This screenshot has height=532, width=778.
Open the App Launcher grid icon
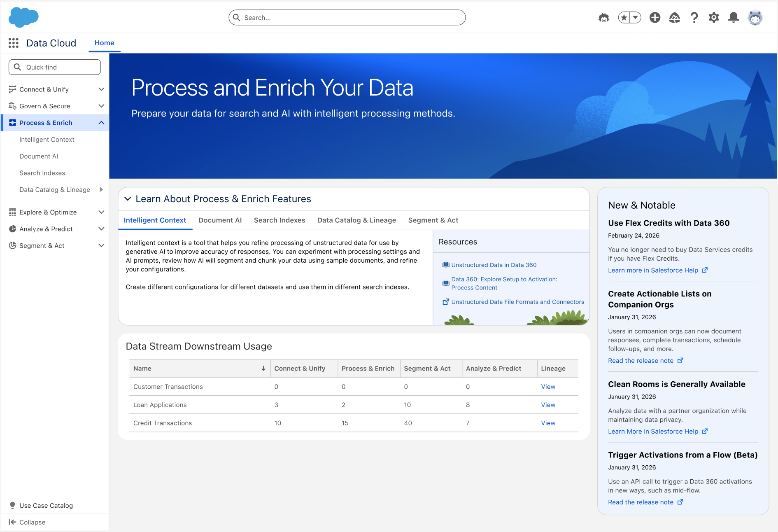coord(14,43)
